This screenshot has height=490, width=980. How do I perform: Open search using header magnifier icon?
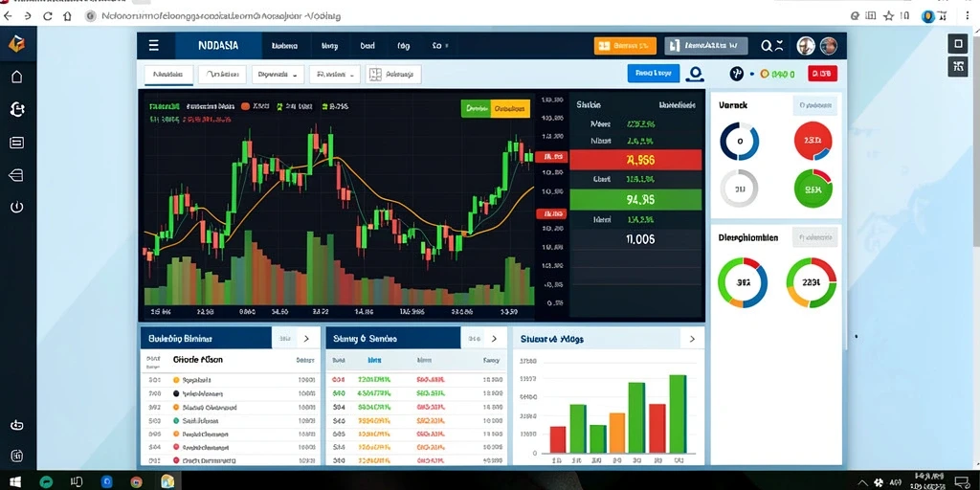point(767,46)
